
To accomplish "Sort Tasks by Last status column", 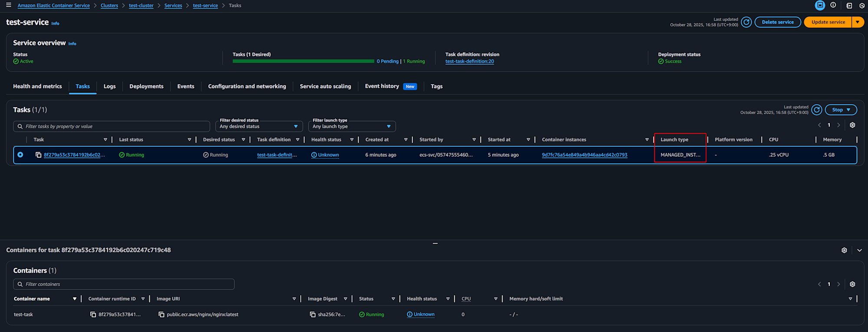I will point(189,140).
